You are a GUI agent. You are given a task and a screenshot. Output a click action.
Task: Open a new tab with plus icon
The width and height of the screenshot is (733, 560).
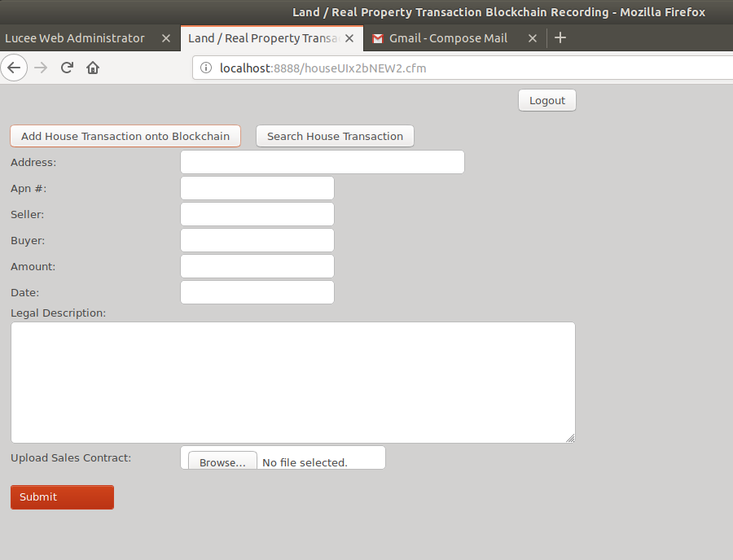(x=560, y=37)
